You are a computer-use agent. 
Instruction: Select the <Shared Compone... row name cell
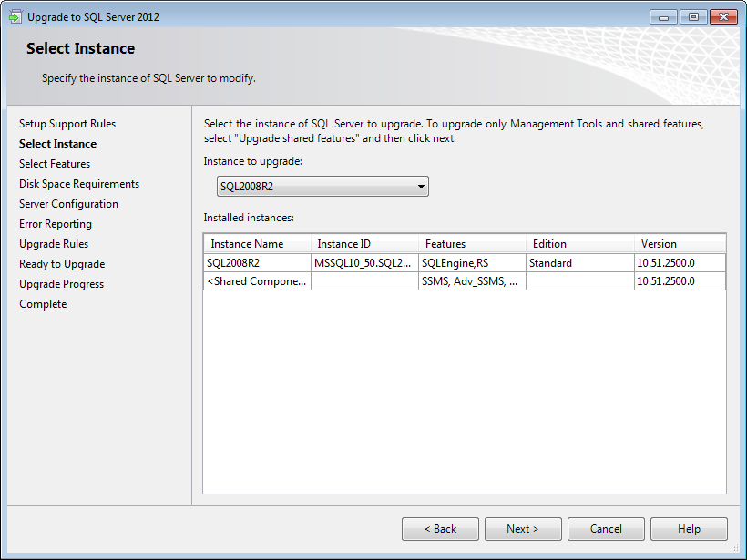(257, 281)
